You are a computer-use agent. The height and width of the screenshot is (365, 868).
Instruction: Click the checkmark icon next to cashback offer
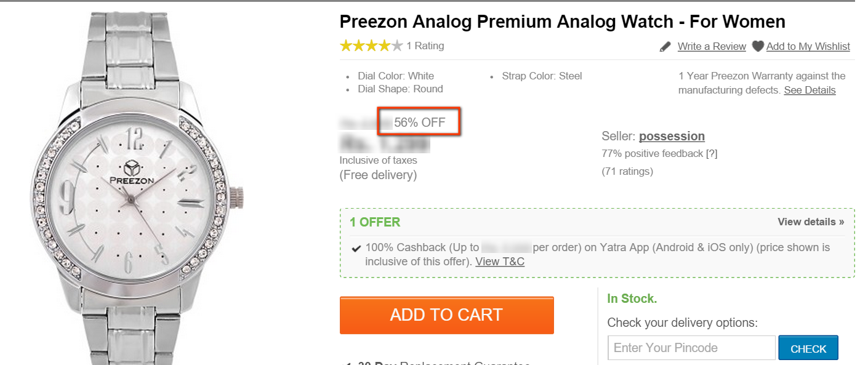356,248
